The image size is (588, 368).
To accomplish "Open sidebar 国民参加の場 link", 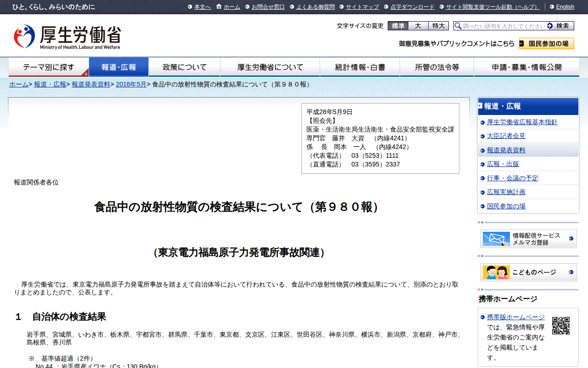I will pos(506,206).
